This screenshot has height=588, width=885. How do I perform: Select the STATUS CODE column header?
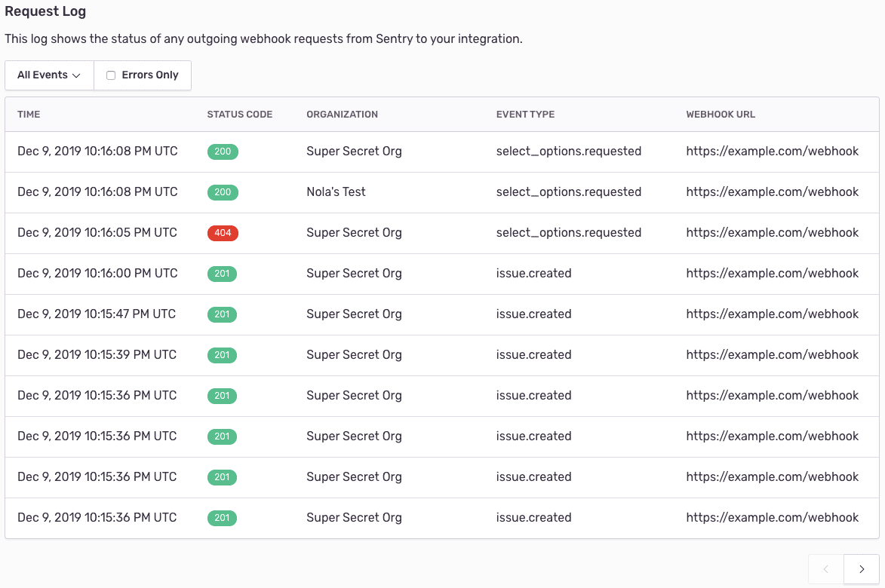tap(240, 115)
